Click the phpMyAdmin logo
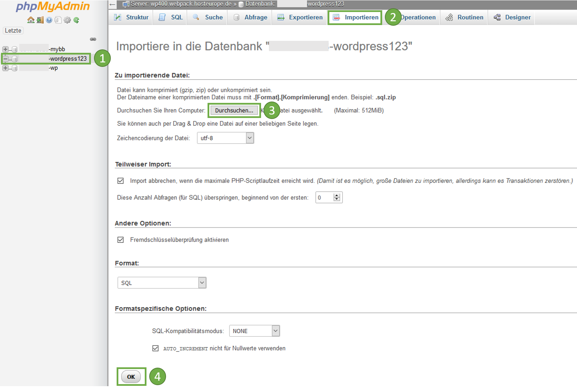 click(x=53, y=7)
